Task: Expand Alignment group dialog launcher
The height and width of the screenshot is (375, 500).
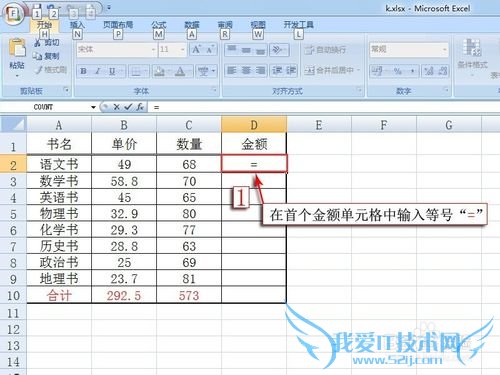Action: (359, 90)
